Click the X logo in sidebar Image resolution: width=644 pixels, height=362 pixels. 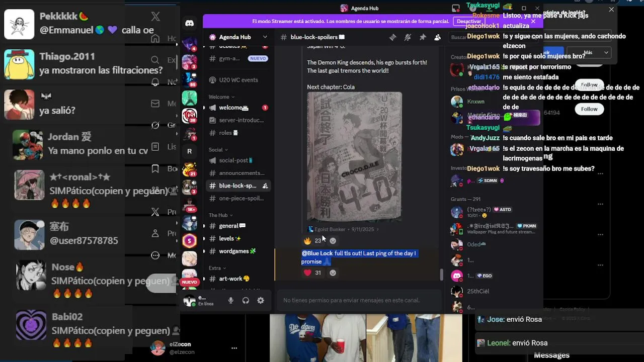(155, 17)
